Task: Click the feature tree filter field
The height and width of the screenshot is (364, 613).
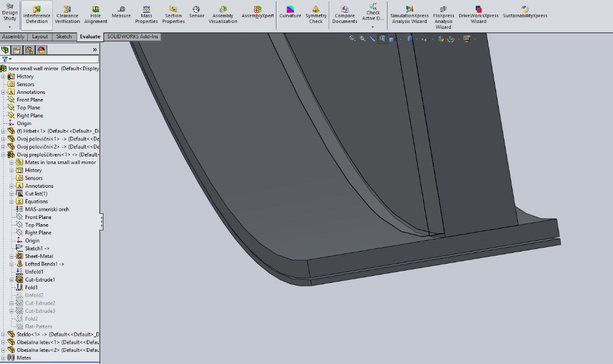Action: pyautogui.click(x=50, y=59)
